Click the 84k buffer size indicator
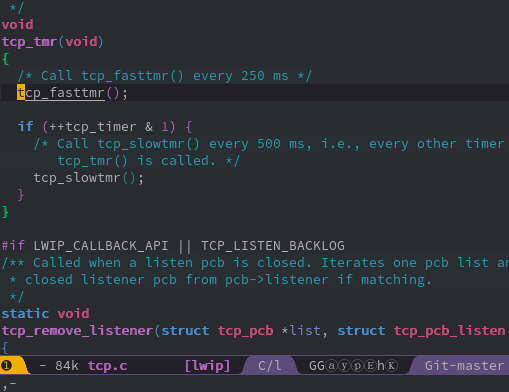This screenshot has height=392, width=509. [x=67, y=366]
